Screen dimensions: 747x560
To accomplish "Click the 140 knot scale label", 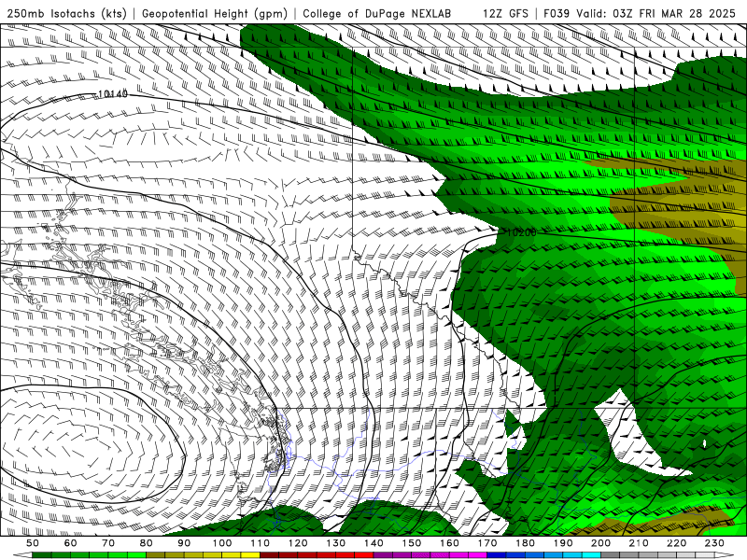I will tap(373, 543).
